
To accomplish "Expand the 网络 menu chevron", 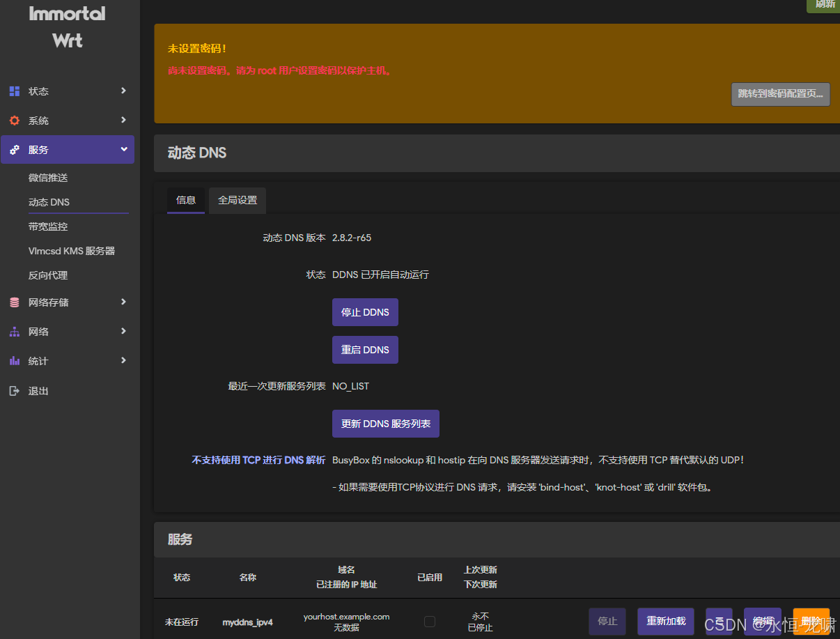I will click(x=123, y=331).
